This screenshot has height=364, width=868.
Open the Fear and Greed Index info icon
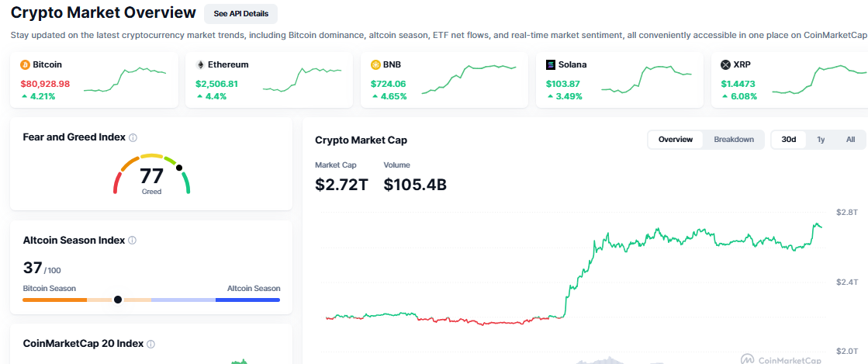pos(133,137)
